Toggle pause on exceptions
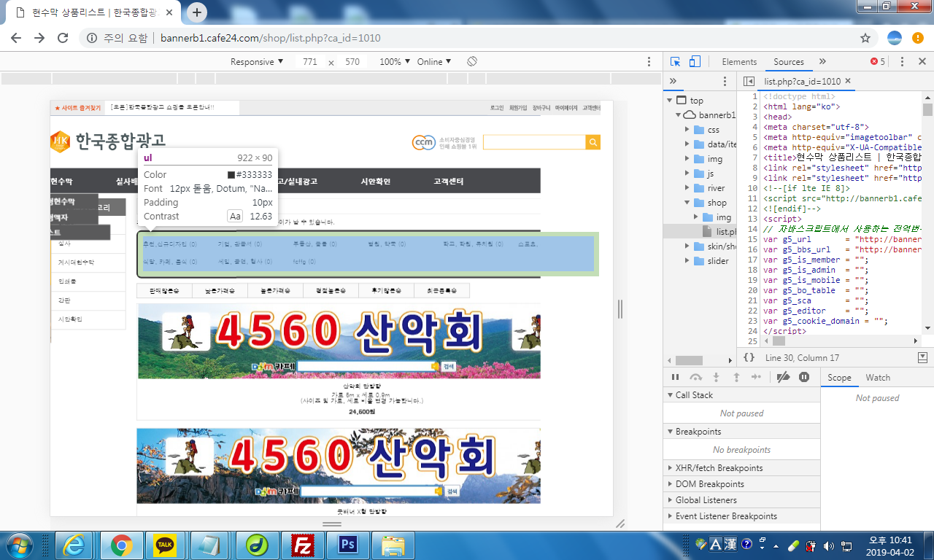 click(x=804, y=377)
